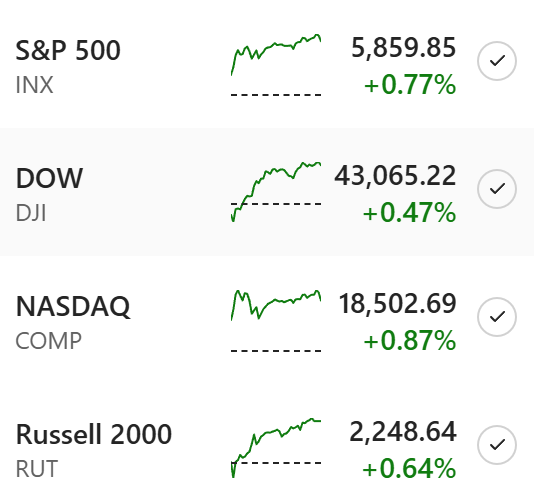Toggle the NASDAQ checkmark circle
Screen dimensions: 534x499
[497, 317]
